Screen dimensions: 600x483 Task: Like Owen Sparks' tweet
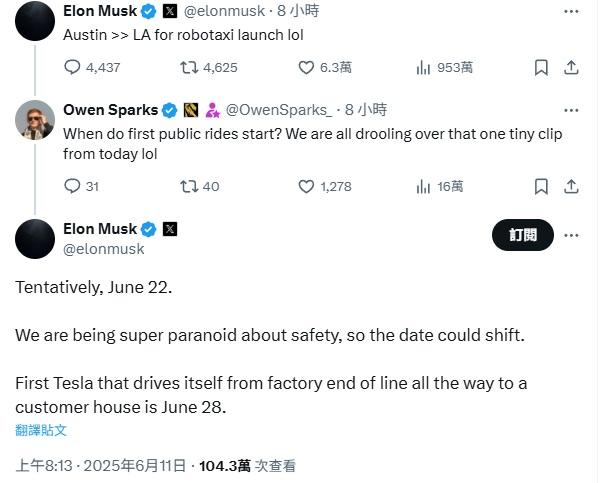(308, 186)
